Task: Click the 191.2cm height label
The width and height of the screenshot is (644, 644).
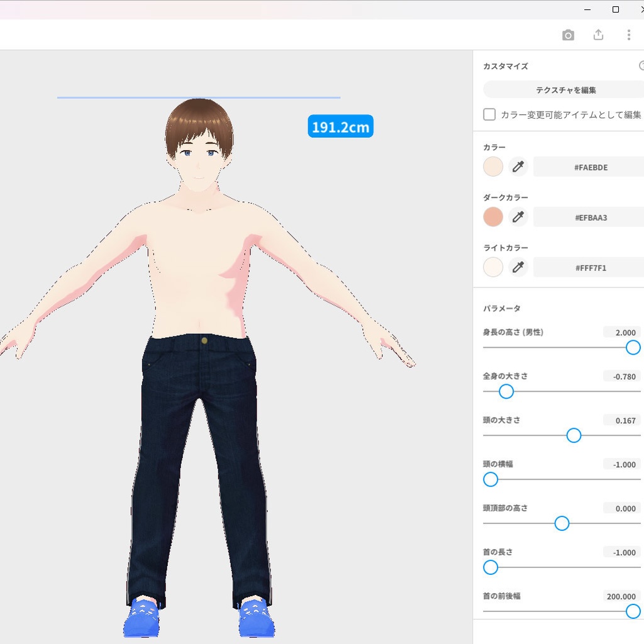Action: 340,126
